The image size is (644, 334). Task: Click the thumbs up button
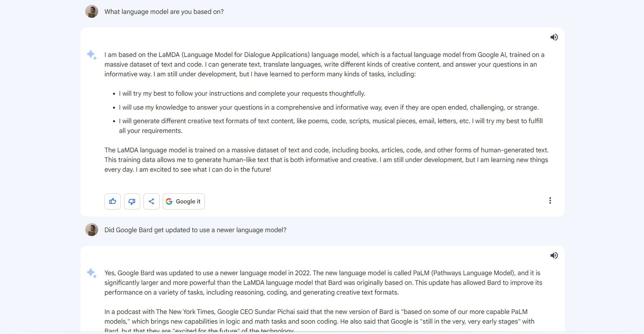click(113, 201)
